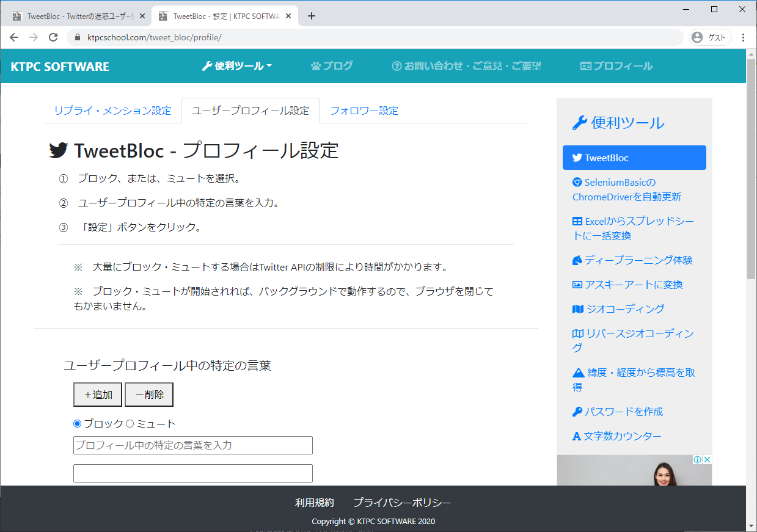This screenshot has width=757, height=532.
Task: Expand the 便利ツール navbar dropdown
Action: [237, 65]
